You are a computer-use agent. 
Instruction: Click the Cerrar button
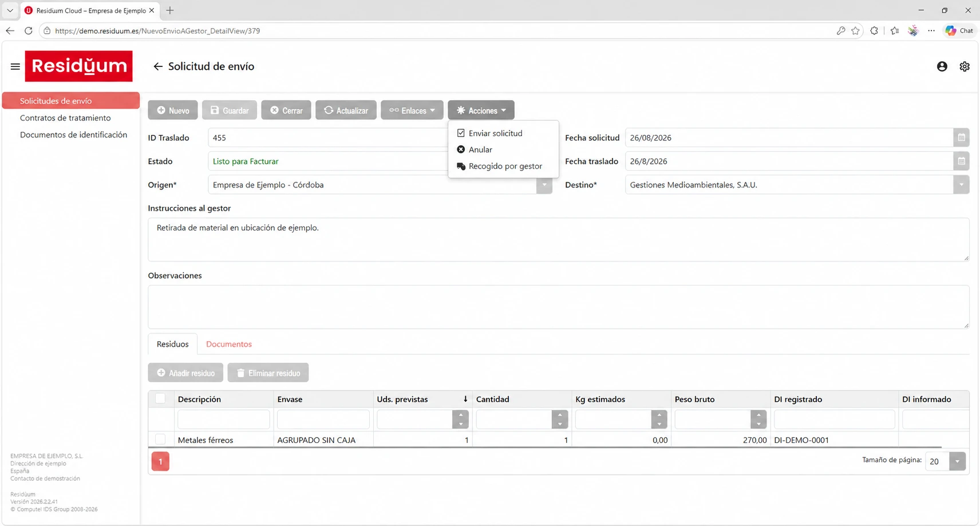286,110
